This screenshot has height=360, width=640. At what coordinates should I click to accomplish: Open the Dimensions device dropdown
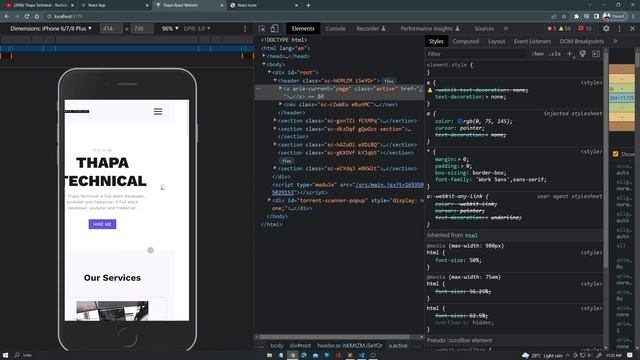pos(51,29)
